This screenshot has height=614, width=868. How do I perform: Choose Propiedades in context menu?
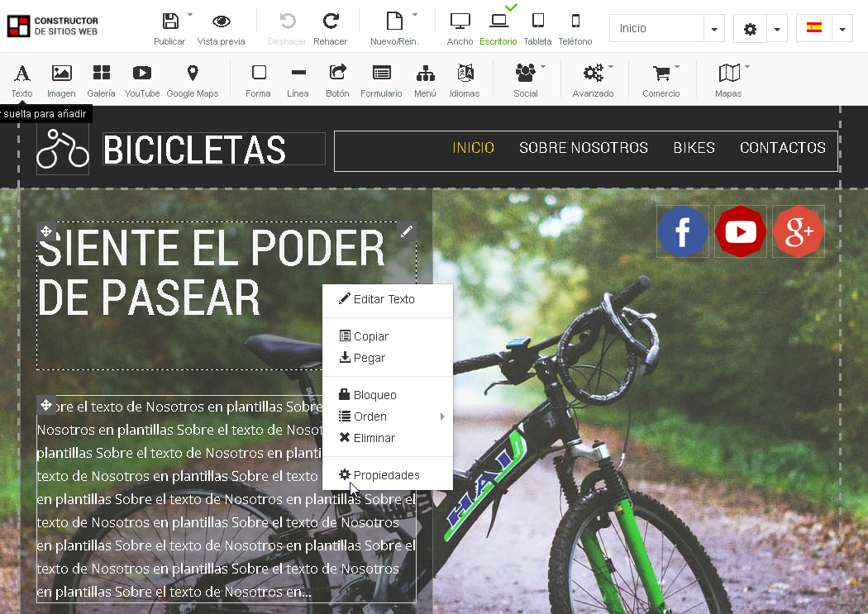(x=388, y=475)
